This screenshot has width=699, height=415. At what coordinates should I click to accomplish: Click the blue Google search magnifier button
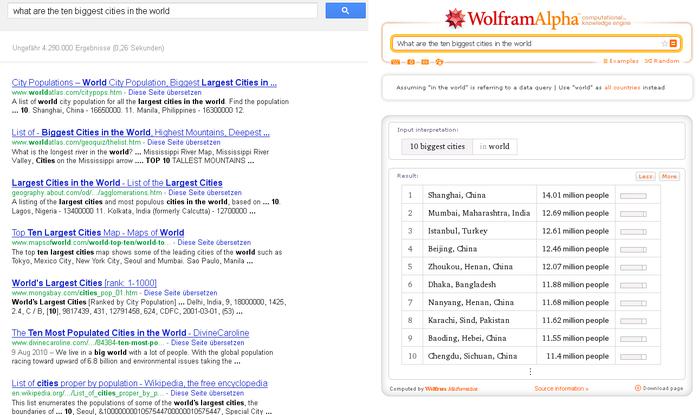[x=345, y=11]
